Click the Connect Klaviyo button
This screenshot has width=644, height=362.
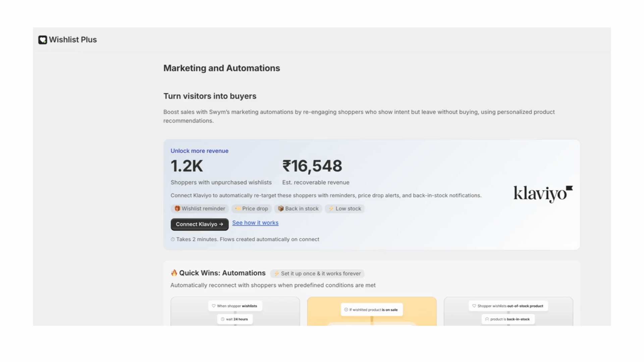(x=200, y=224)
